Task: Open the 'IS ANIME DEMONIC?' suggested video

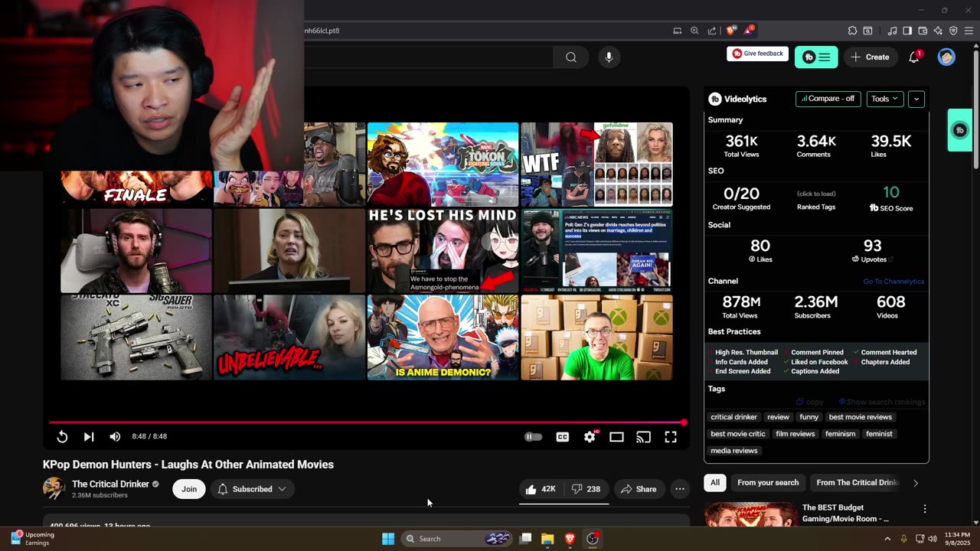Action: point(443,337)
